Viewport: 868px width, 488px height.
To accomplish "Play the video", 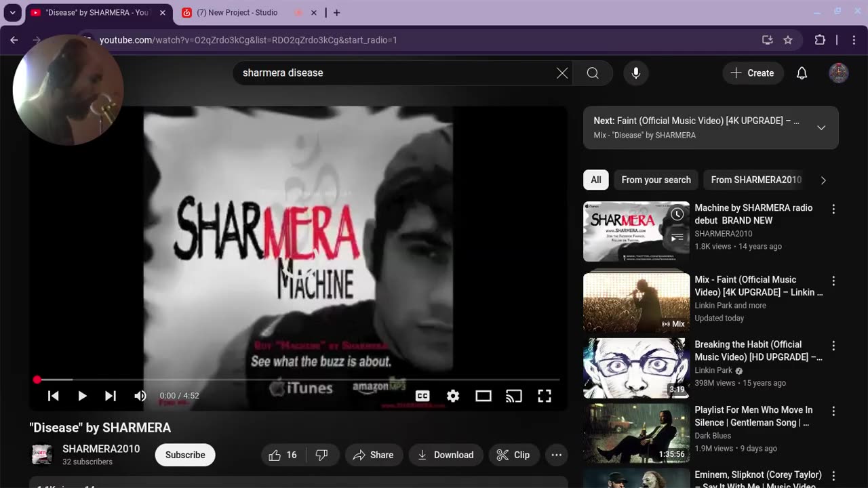I will point(82,396).
